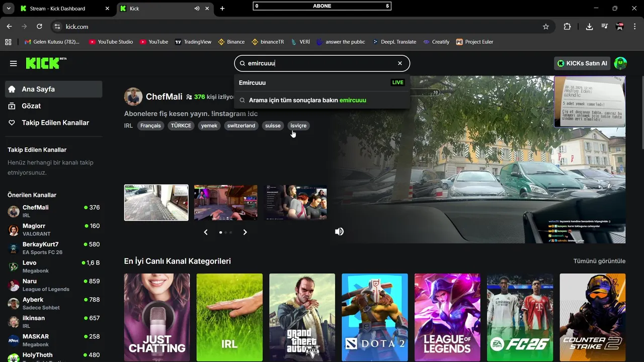Click the featured stream video preview

[x=478, y=160]
